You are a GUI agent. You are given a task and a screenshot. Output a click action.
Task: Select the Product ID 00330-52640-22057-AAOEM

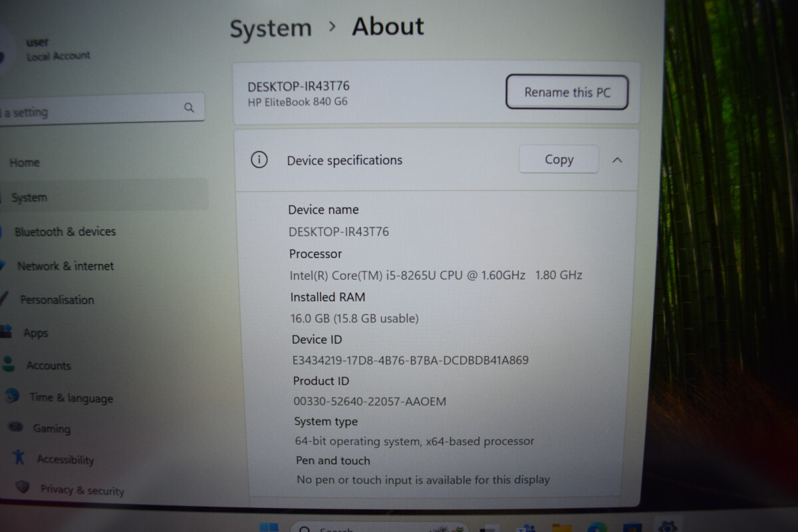pos(370,401)
